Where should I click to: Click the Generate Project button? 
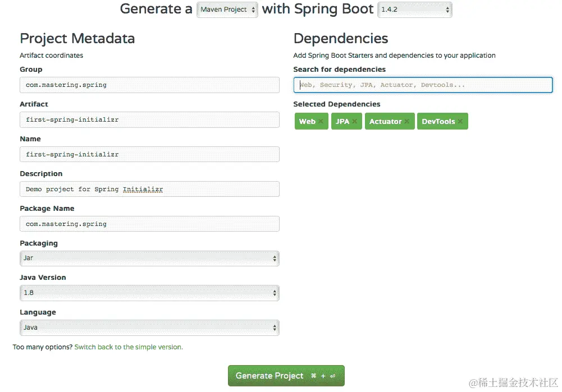286,376
